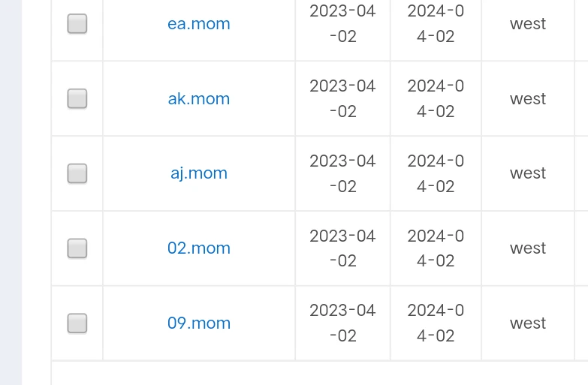Click the 2023-04-02 date in ea.mom row

342,24
